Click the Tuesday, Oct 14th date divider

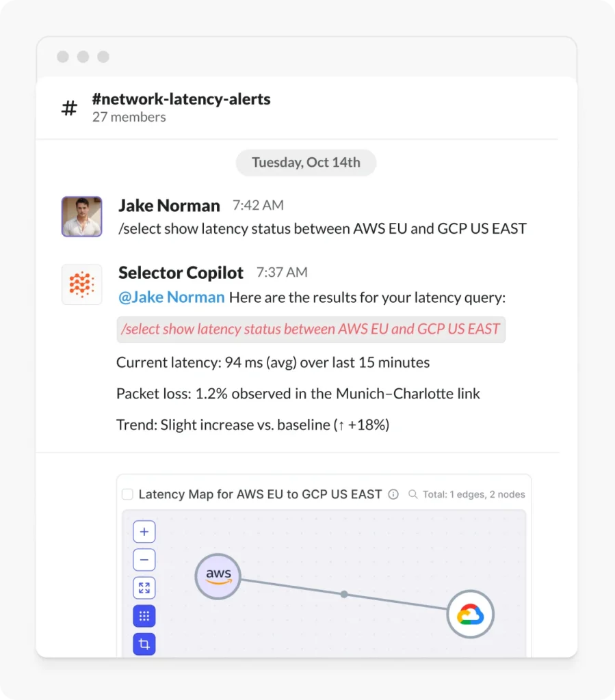click(x=306, y=163)
